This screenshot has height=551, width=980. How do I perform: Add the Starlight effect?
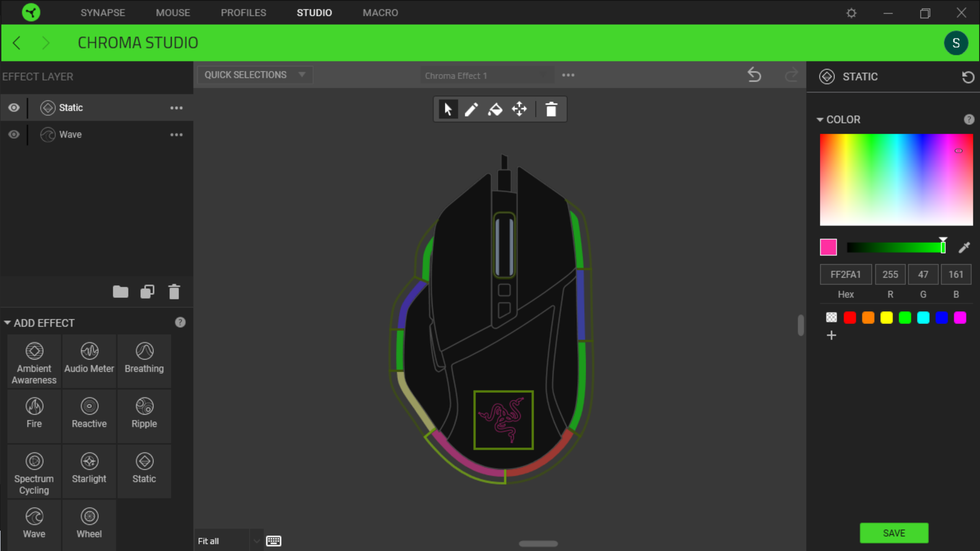[89, 468]
